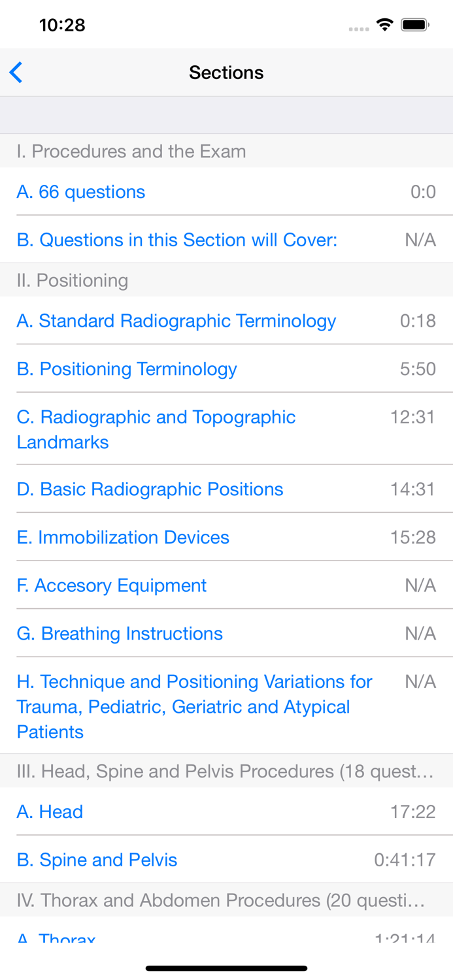Select the 'II. Positioning' section header
The width and height of the screenshot is (453, 980).
(72, 280)
